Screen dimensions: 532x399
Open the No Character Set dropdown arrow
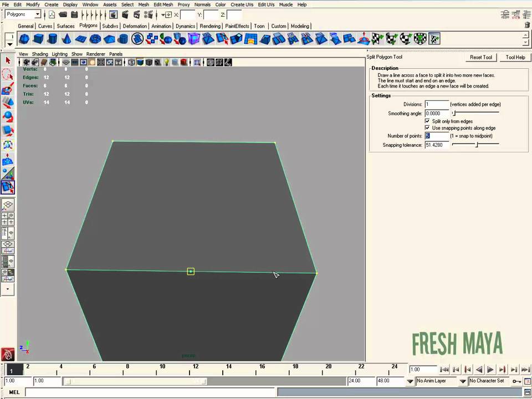click(463, 381)
